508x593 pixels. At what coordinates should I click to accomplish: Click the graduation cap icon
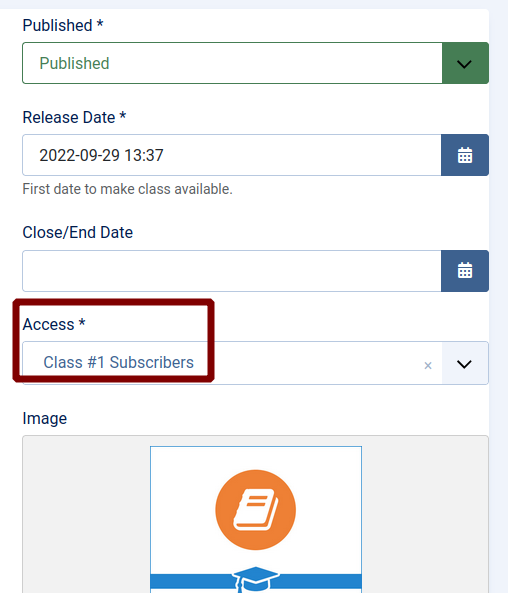point(256,579)
